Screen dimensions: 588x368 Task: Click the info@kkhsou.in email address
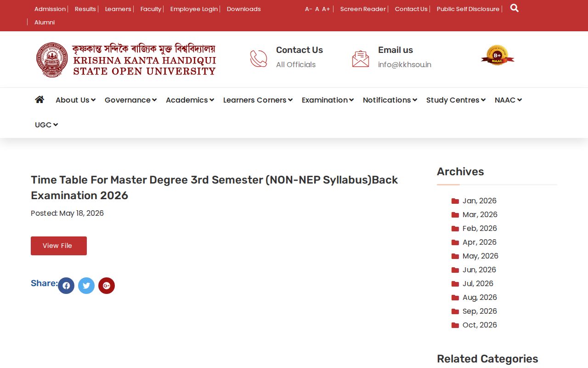[405, 64]
